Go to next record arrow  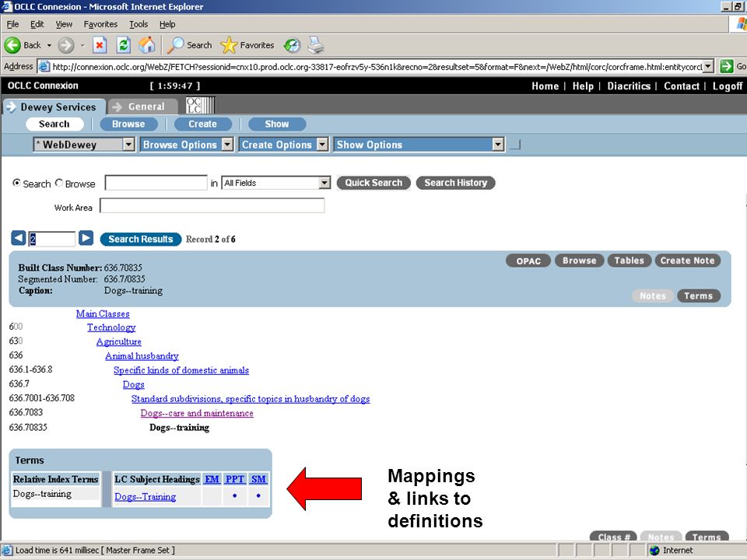[86, 238]
